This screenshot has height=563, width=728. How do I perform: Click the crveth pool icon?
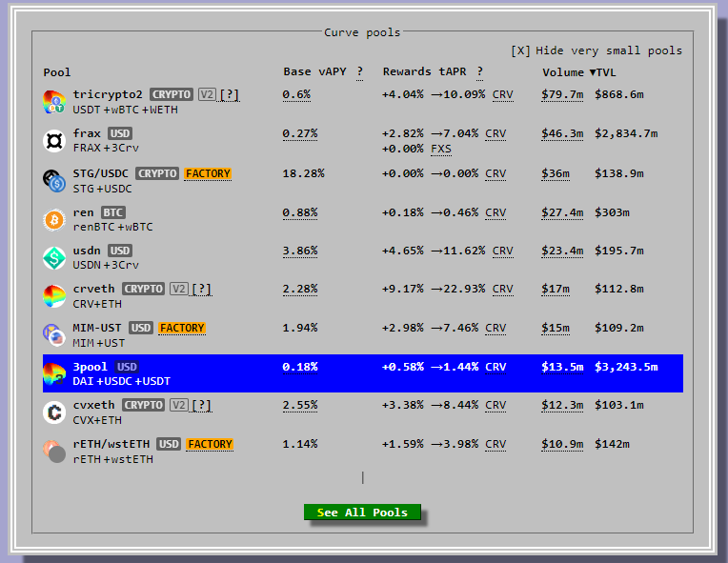click(x=54, y=296)
